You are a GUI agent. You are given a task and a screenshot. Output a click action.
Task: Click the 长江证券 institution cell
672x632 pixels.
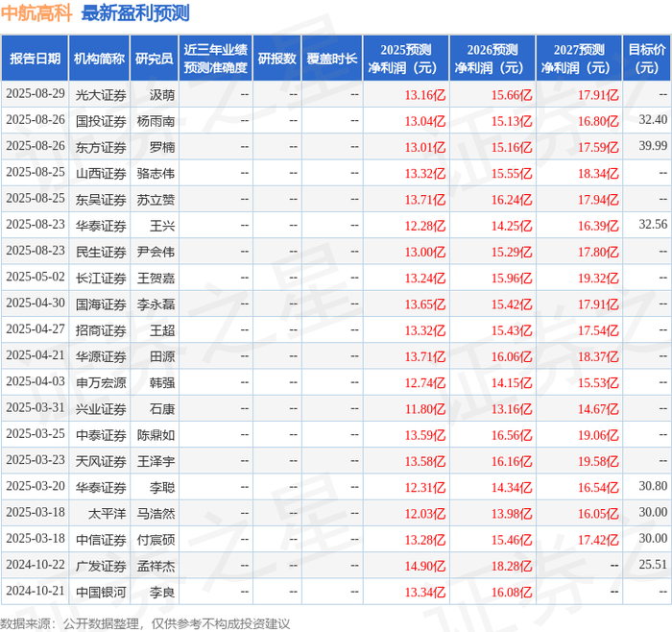(101, 278)
